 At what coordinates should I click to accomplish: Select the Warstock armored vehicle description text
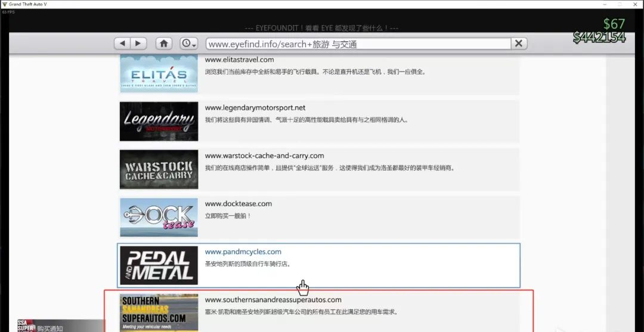point(330,168)
